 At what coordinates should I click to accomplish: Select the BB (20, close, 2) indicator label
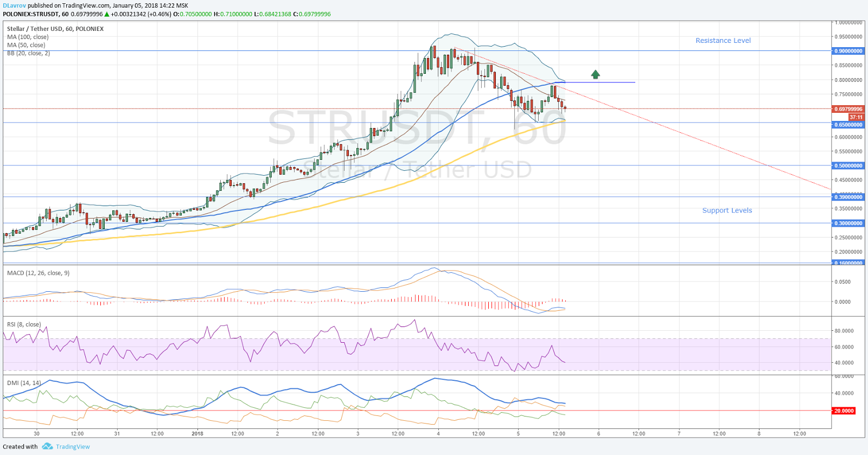point(29,53)
